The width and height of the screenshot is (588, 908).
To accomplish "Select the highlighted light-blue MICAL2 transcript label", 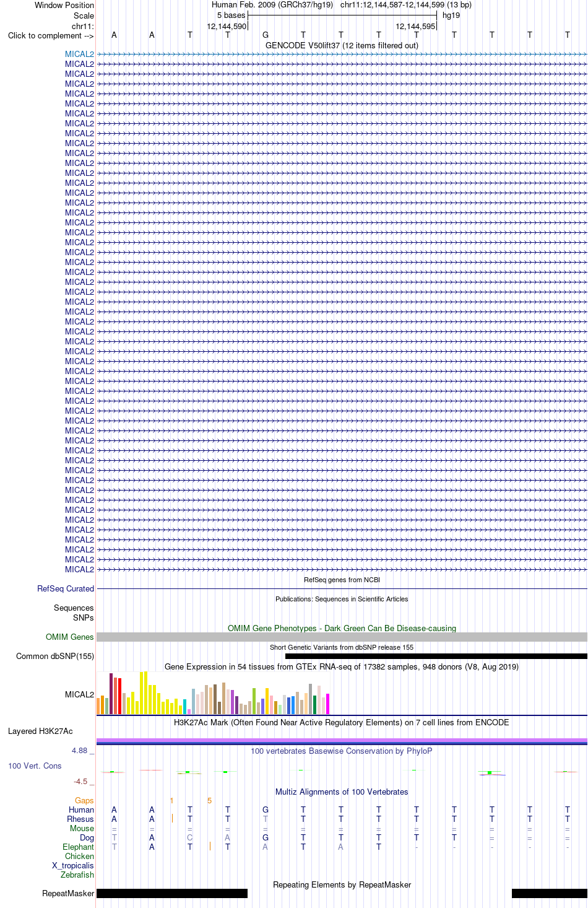I will click(80, 55).
